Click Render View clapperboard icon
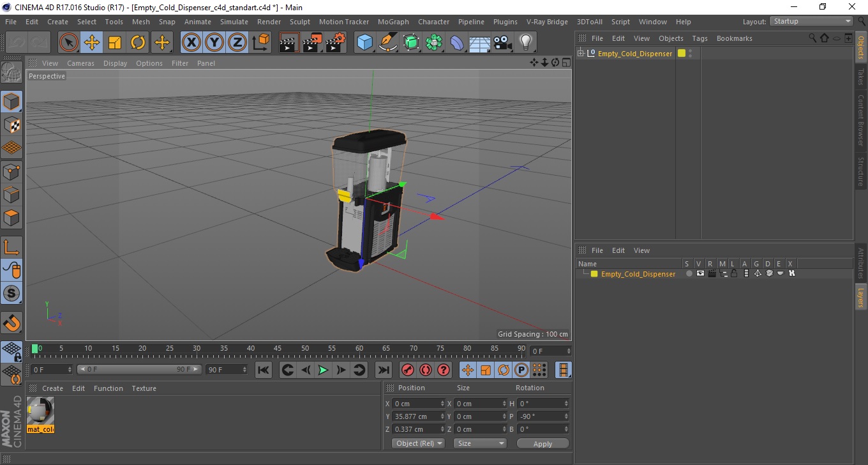The height and width of the screenshot is (465, 868). [290, 43]
